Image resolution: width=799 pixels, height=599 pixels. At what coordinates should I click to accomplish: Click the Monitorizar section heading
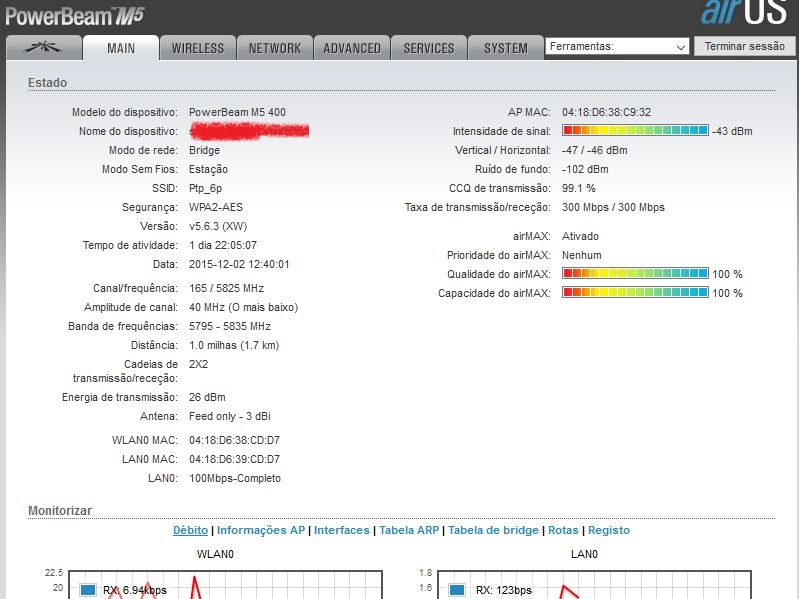point(60,510)
